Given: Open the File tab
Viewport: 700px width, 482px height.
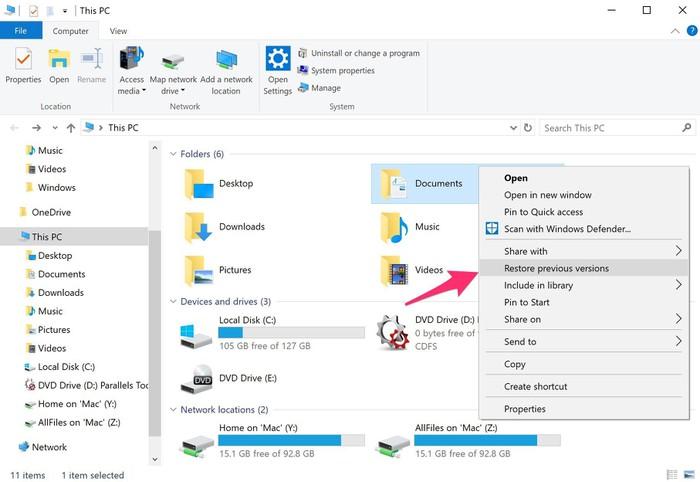Looking at the screenshot, I should pos(21,31).
